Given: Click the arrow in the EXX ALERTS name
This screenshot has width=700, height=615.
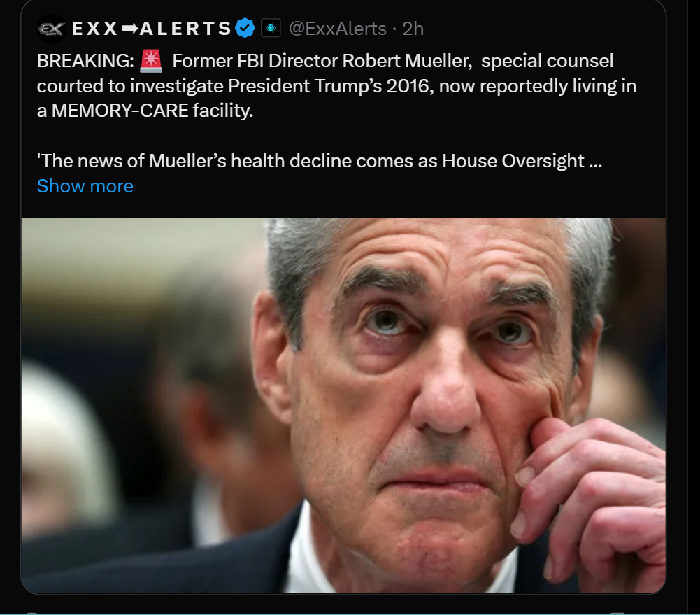Looking at the screenshot, I should coord(130,29).
